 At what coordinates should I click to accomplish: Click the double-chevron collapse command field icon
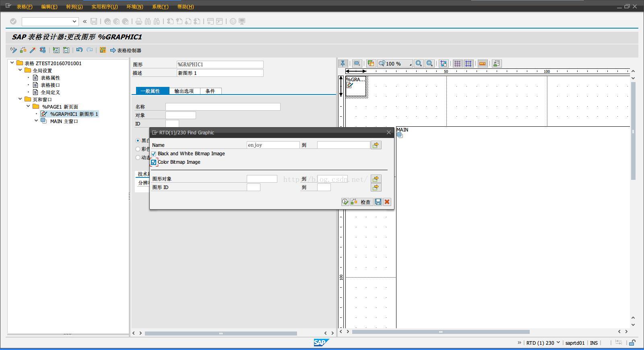point(85,21)
